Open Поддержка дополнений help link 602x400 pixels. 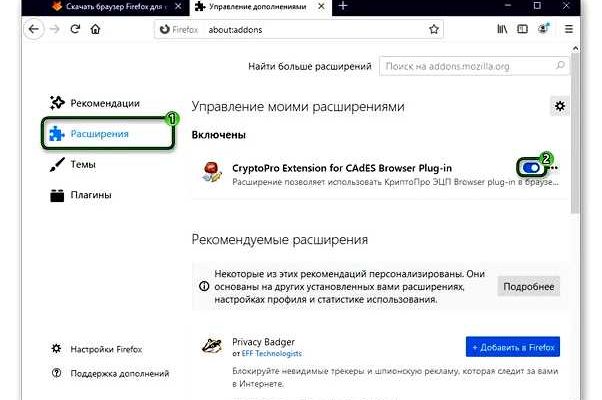coord(110,373)
